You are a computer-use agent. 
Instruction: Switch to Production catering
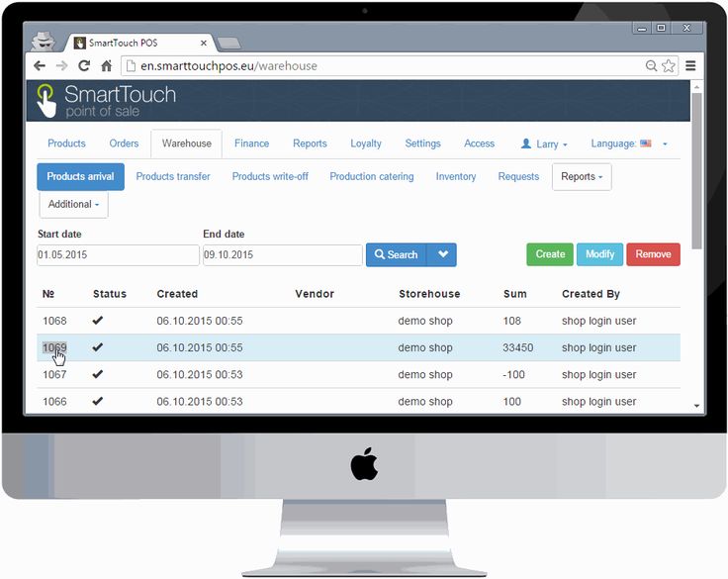(372, 176)
